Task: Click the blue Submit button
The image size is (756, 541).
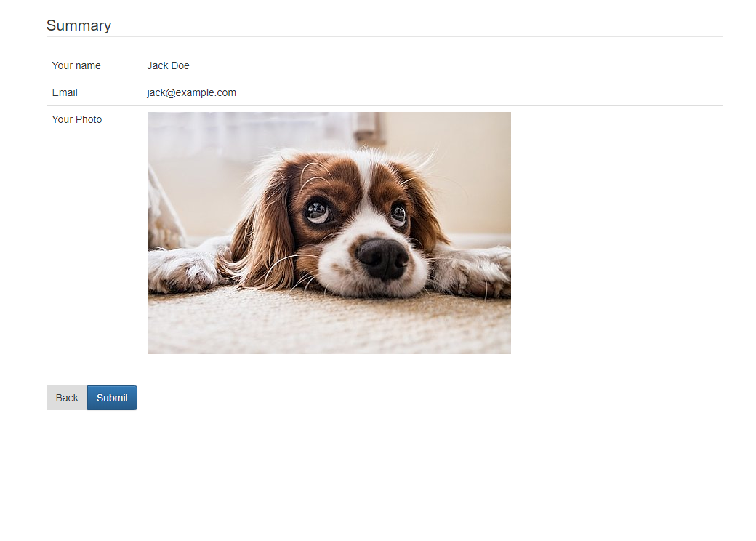Action: 112,398
